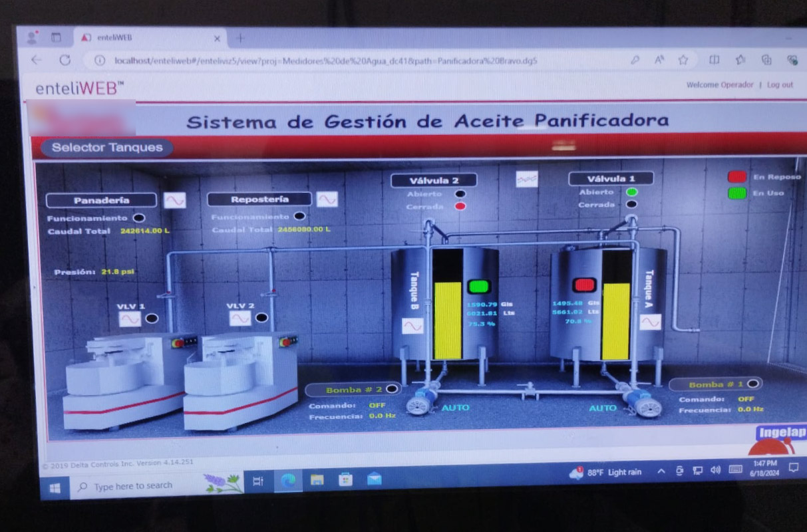
Task: Click the Welcome Operador link
Action: 720,85
